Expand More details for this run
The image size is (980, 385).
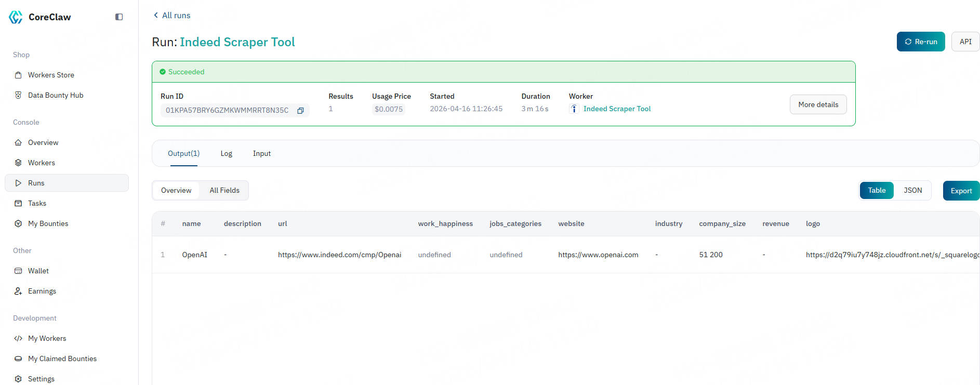818,104
